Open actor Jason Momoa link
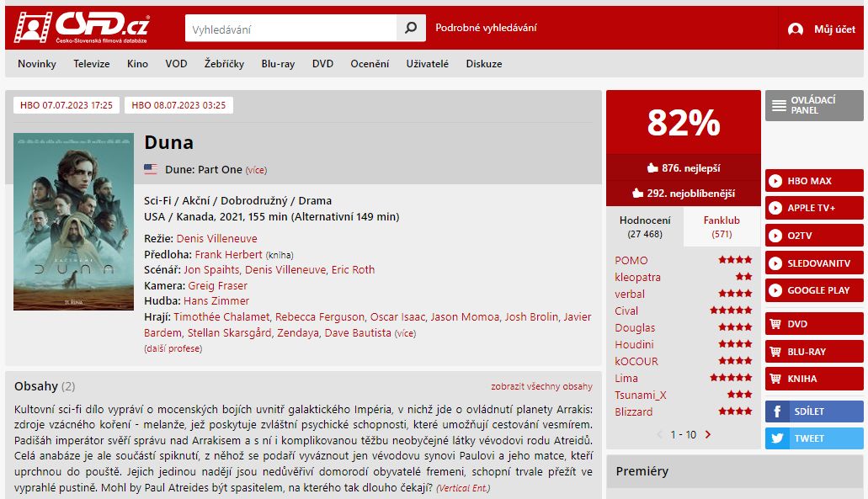Viewport: 868px width, 499px height. pyautogui.click(x=465, y=317)
